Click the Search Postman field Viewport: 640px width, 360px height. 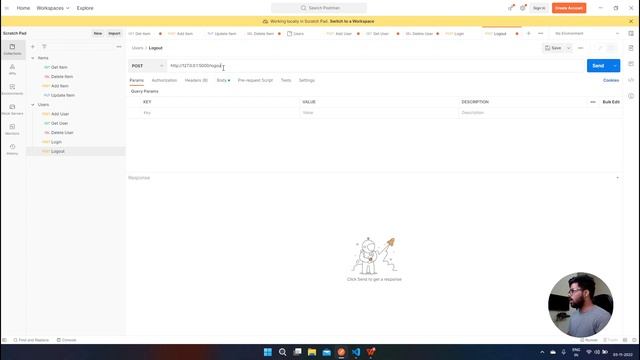[x=319, y=8]
